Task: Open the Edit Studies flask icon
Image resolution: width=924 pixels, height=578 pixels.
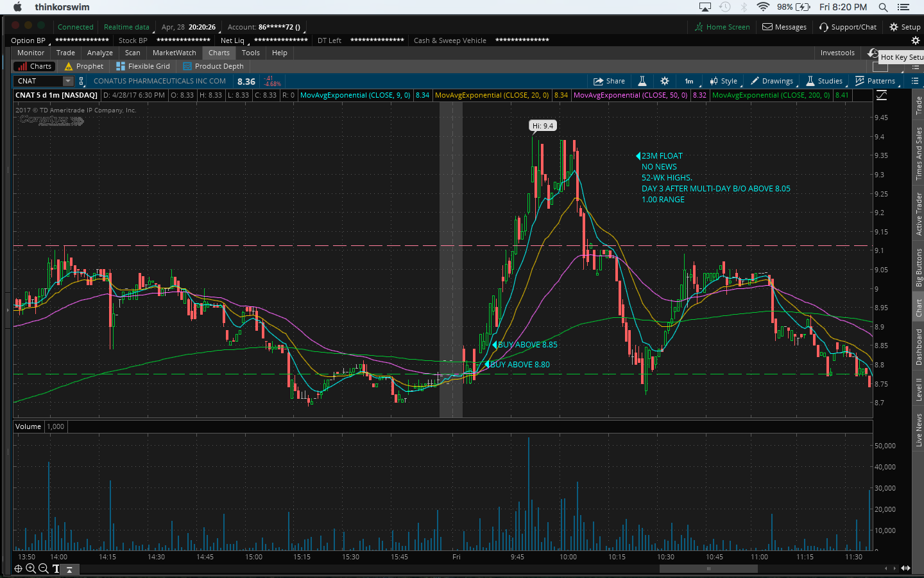Action: pos(642,81)
